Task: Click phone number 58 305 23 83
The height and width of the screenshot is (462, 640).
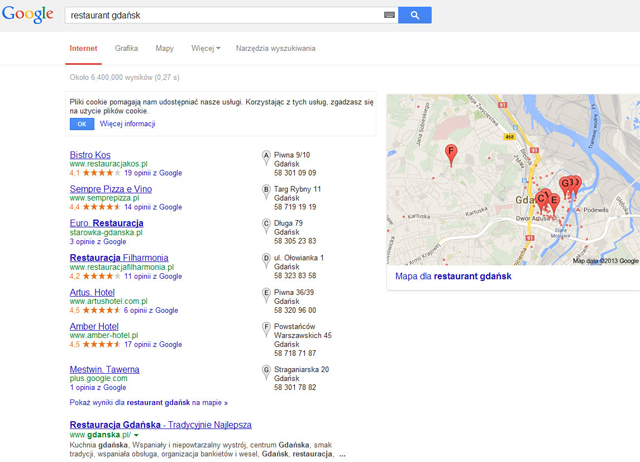Action: click(295, 241)
